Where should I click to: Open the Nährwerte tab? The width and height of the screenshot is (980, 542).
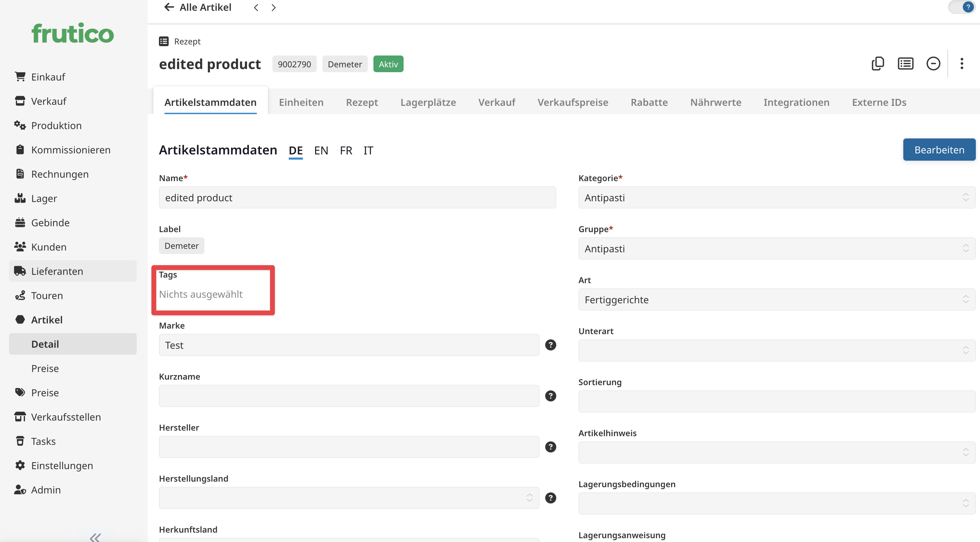[x=715, y=102]
